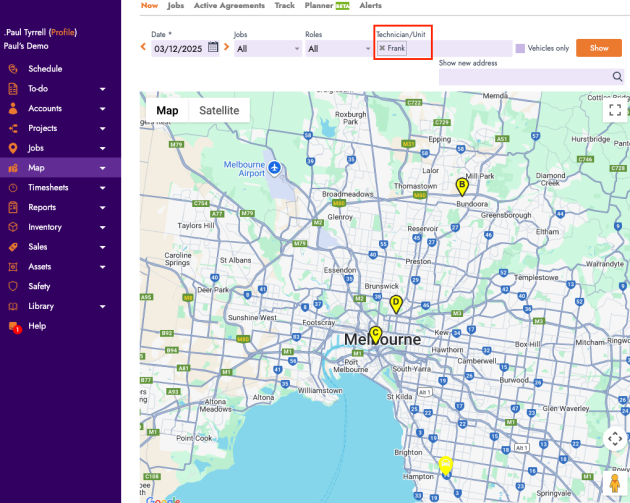Click yellow map marker B
The width and height of the screenshot is (630, 503).
[x=462, y=186]
